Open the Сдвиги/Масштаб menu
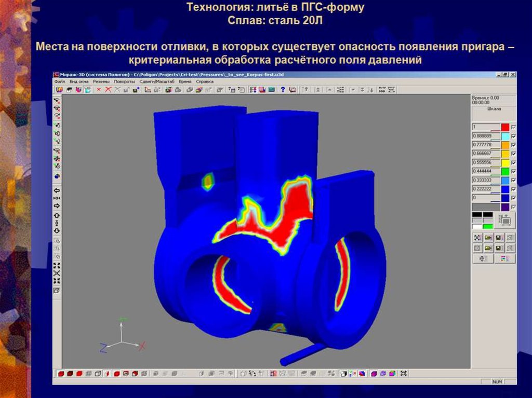 [157, 81]
